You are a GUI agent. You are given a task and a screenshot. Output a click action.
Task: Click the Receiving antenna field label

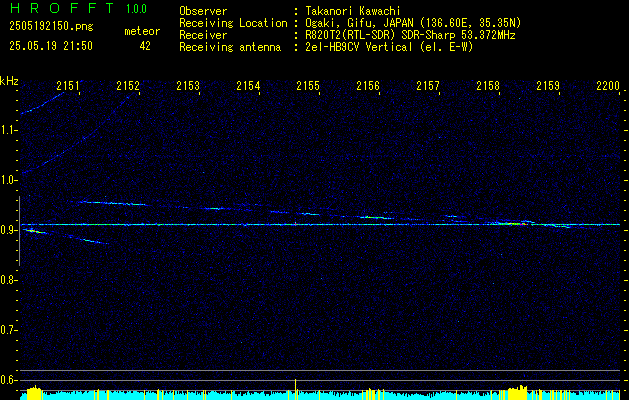(230, 47)
